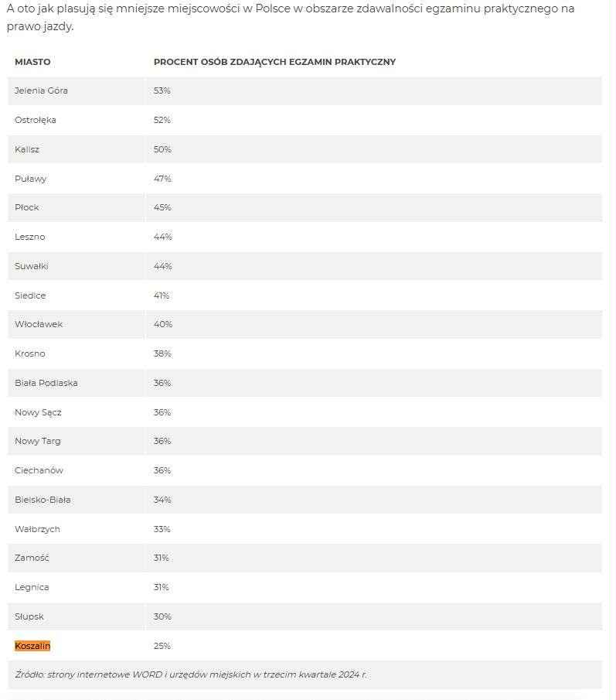Click the Leszno table entry

[30, 237]
